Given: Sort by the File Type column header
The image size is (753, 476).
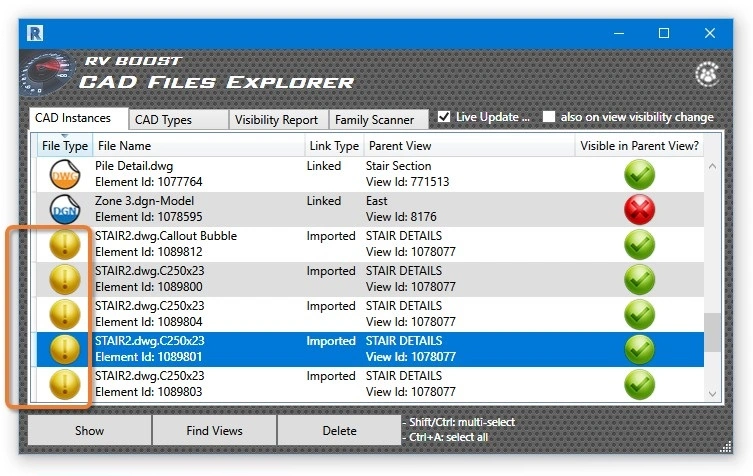Looking at the screenshot, I should pos(65,146).
